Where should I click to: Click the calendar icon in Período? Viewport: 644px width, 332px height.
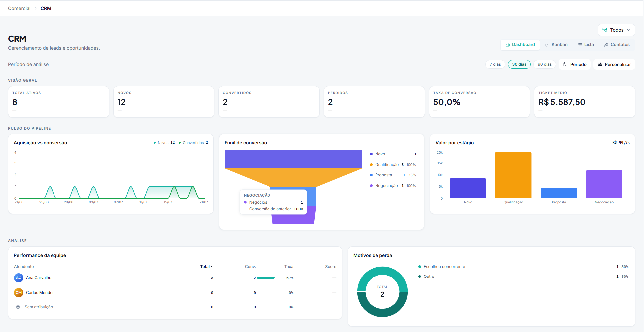pos(565,64)
